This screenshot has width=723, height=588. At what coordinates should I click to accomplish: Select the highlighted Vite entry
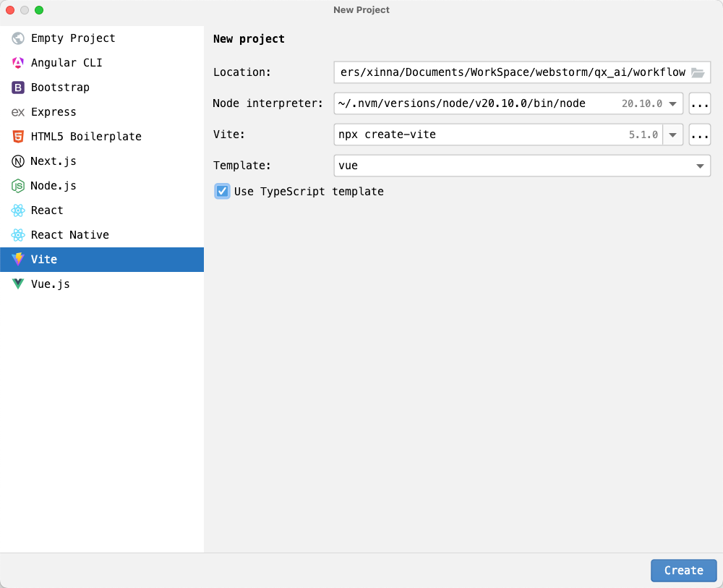click(x=102, y=259)
